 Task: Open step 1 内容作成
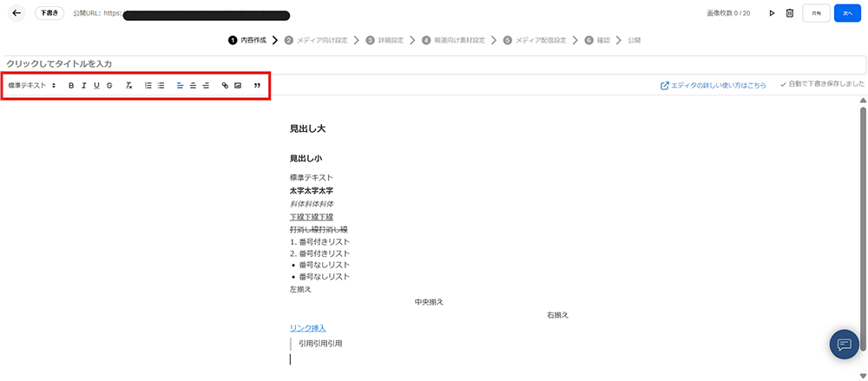point(247,41)
